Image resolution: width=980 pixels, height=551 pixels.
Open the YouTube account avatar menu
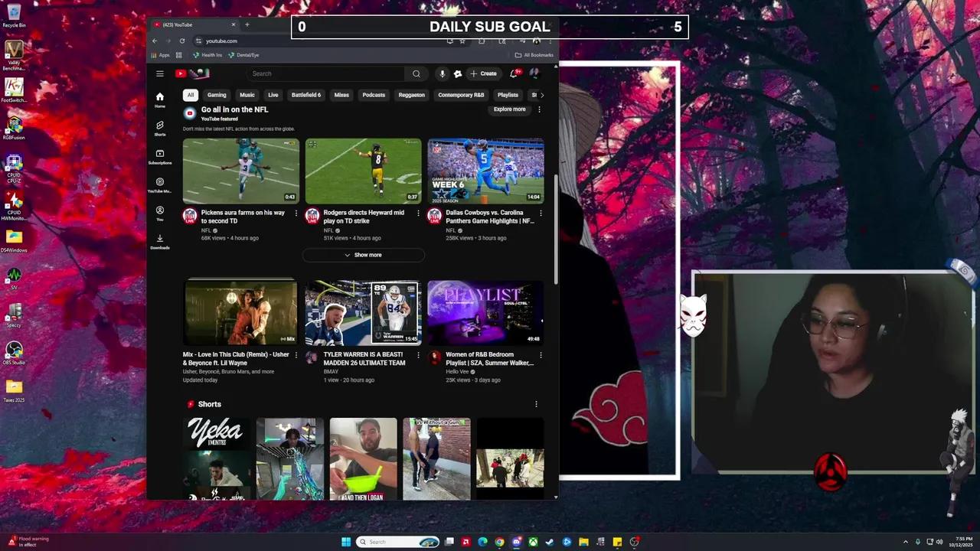pos(534,73)
